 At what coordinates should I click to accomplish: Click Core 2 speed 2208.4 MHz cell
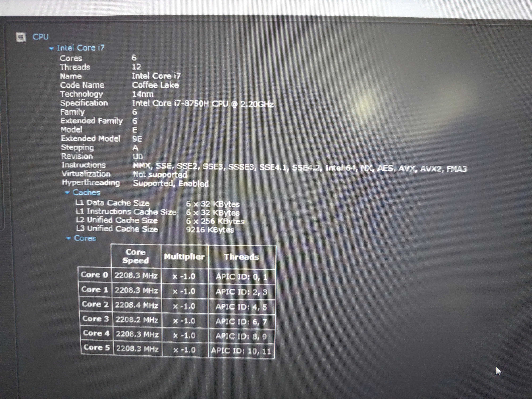[x=136, y=305]
